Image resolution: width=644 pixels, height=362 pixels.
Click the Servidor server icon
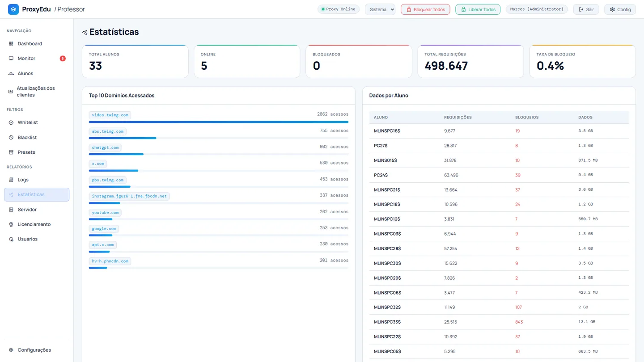click(x=11, y=210)
